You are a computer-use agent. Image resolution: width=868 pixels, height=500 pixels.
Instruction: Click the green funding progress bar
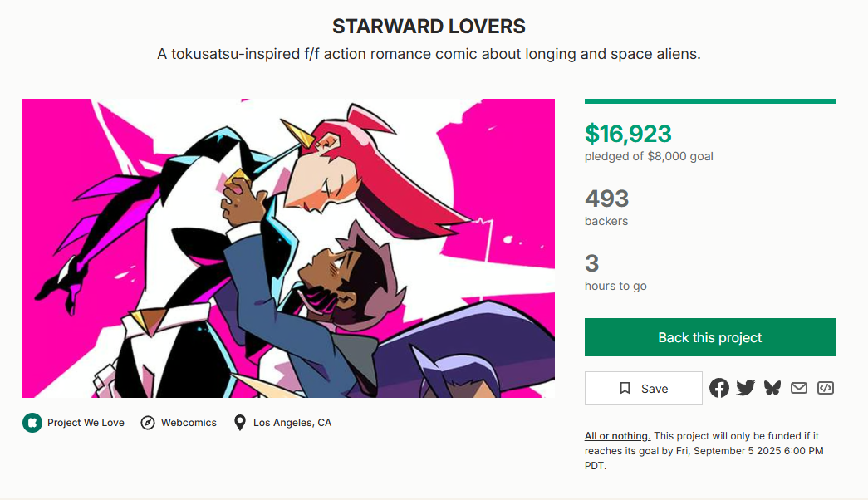coord(709,101)
